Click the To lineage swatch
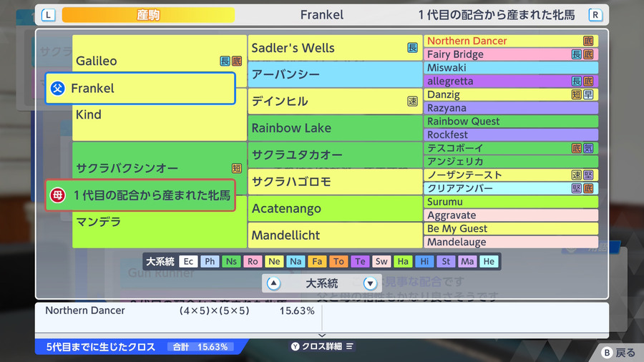The image size is (644, 362). [338, 261]
